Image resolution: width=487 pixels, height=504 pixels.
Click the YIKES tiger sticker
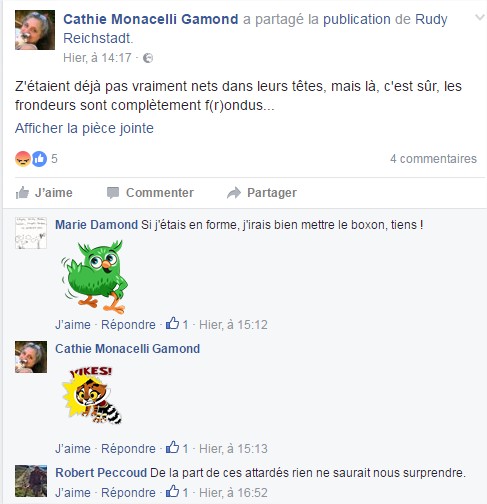(x=92, y=396)
